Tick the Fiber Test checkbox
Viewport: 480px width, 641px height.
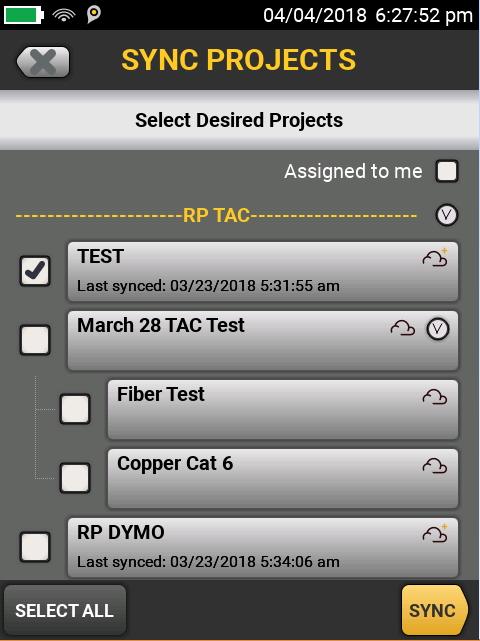(x=75, y=409)
